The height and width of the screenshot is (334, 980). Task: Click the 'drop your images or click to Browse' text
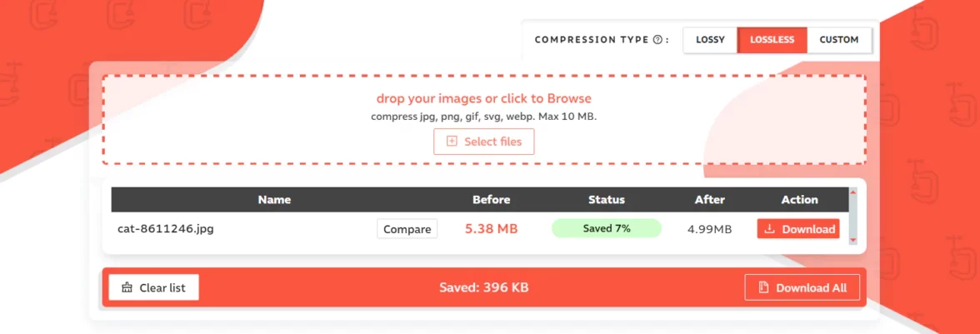coord(483,98)
